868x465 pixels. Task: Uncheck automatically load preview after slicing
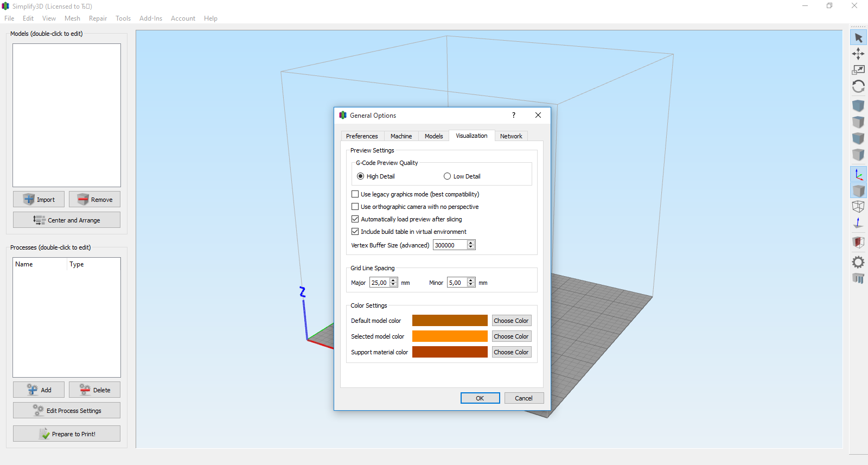coord(407,219)
